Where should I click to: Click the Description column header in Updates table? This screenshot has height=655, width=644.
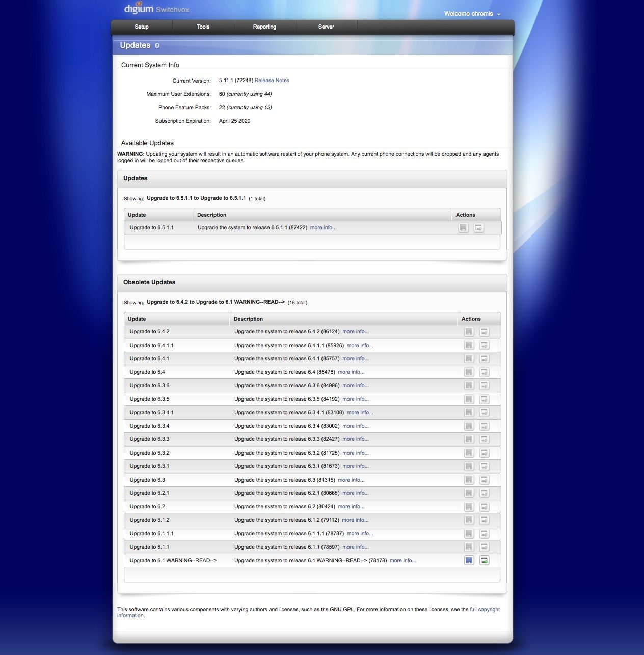(323, 215)
